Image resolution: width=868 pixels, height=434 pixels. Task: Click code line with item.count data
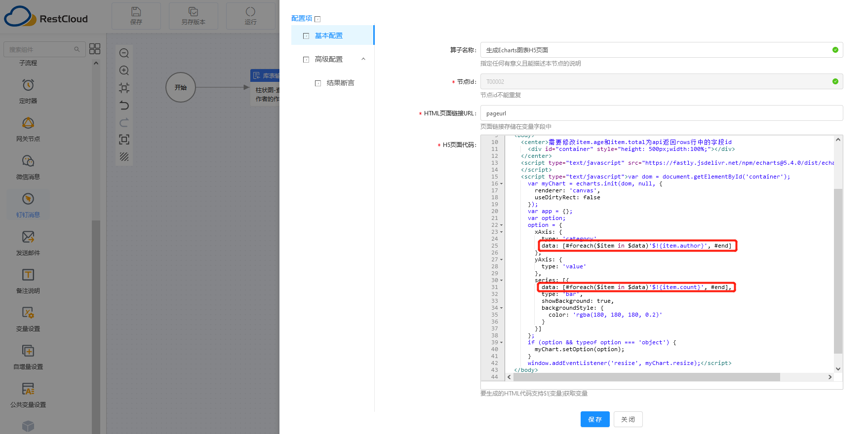pyautogui.click(x=636, y=287)
